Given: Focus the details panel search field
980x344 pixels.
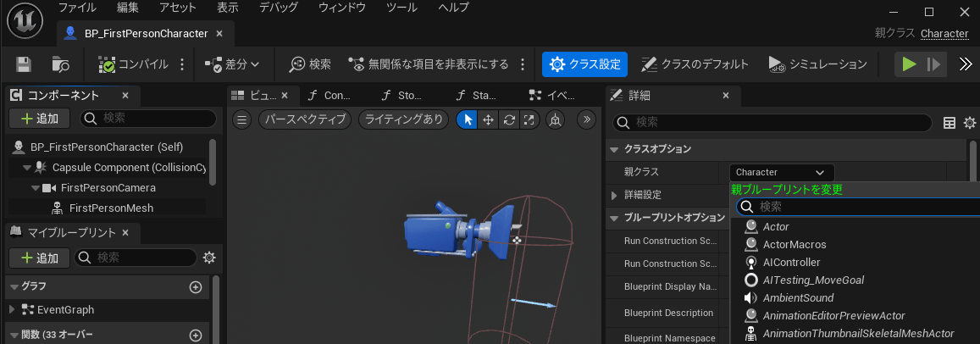Looking at the screenshot, I should [x=772, y=123].
